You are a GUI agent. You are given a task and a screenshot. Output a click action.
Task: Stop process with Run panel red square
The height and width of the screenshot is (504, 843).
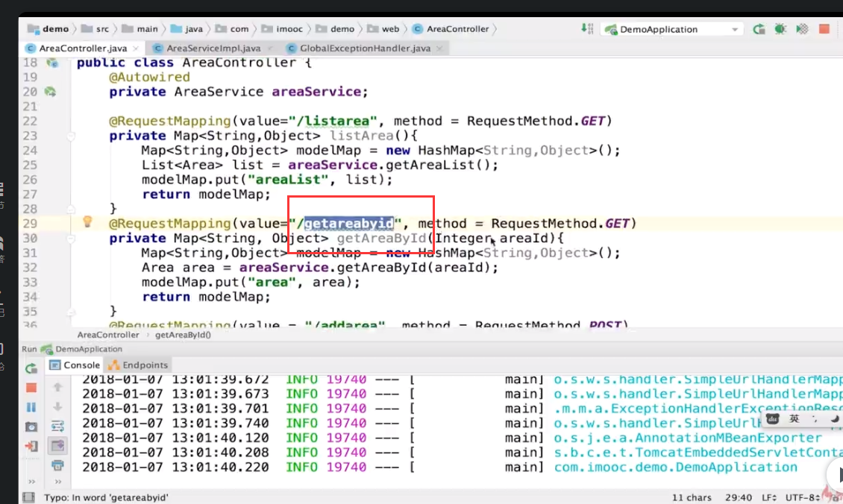(x=31, y=388)
